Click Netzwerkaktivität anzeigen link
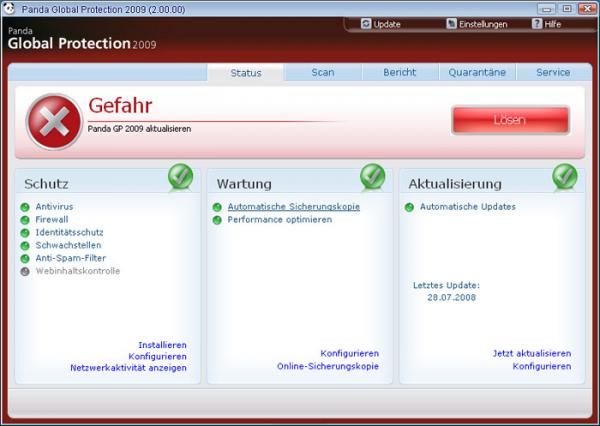 [x=129, y=368]
